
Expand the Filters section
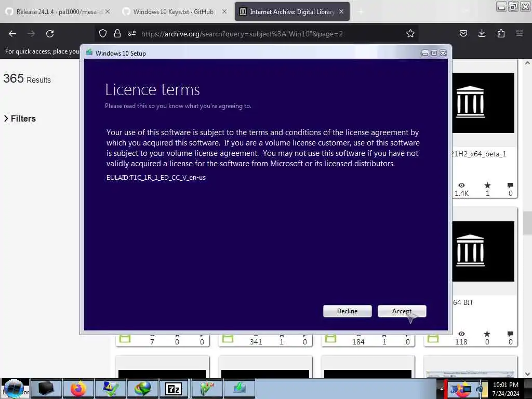tap(20, 118)
